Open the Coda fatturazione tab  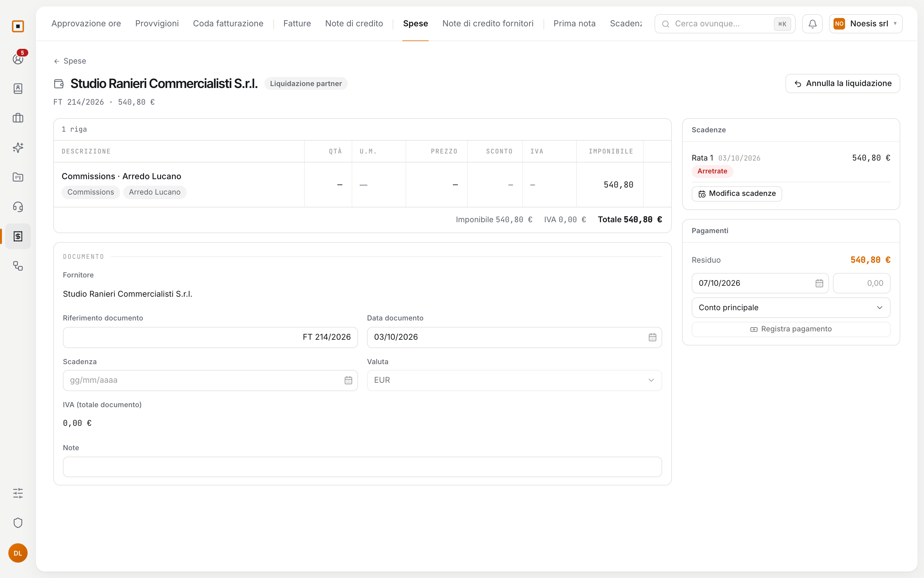[x=228, y=24]
